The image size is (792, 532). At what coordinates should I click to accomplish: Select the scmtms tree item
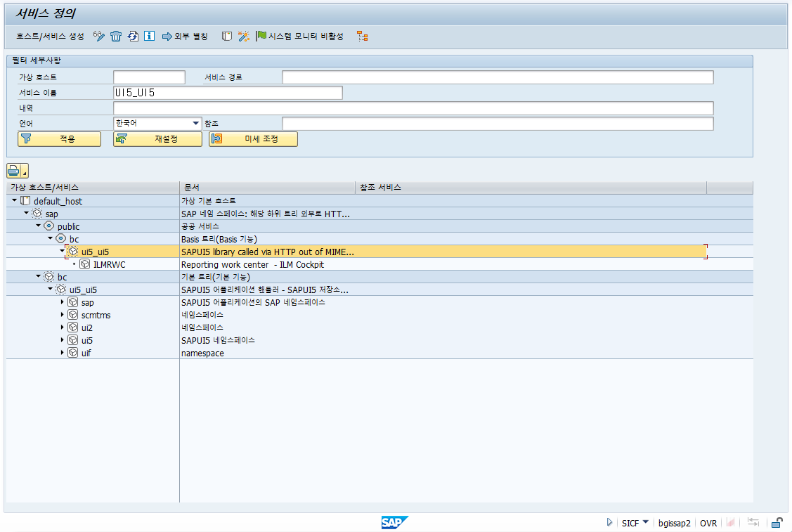pos(96,316)
